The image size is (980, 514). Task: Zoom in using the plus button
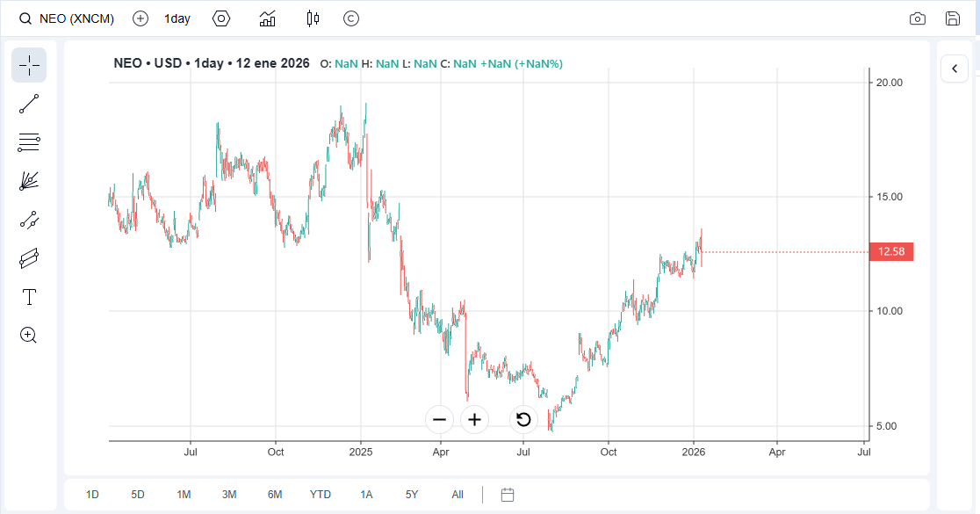pos(474,420)
